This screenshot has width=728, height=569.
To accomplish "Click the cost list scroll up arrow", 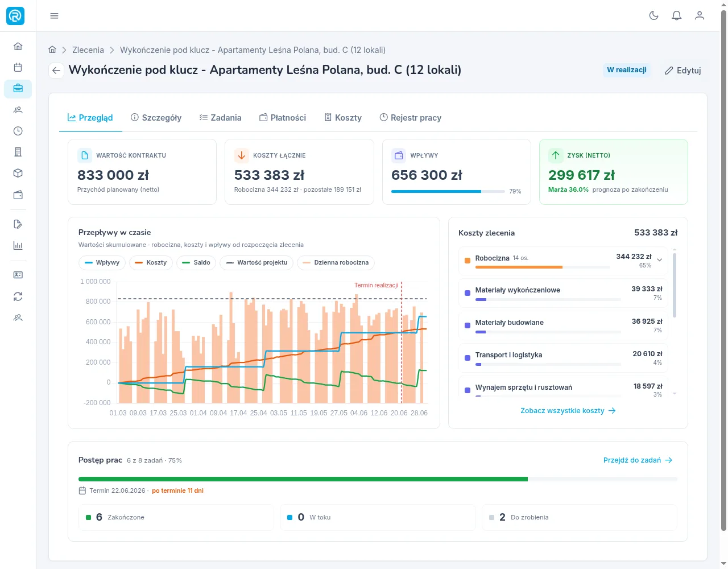I will (675, 250).
